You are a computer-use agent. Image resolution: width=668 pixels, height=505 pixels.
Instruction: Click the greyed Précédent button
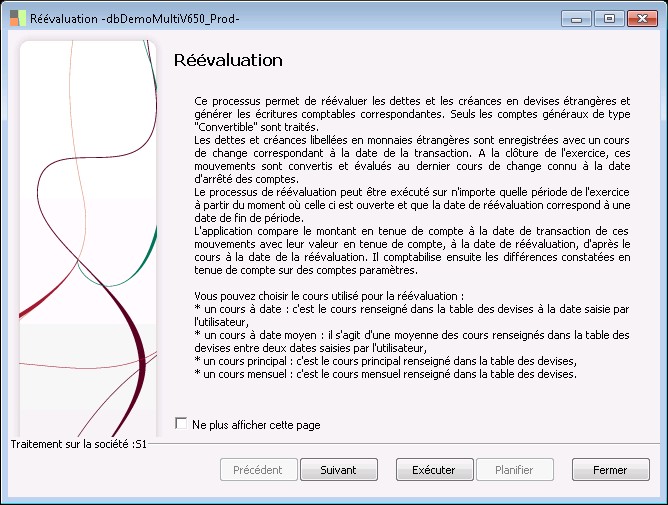pyautogui.click(x=258, y=470)
